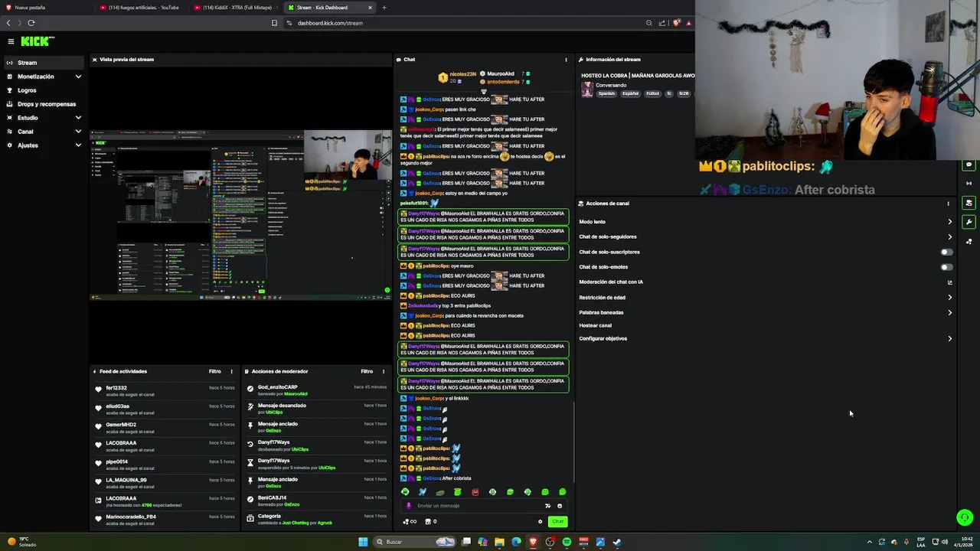The image size is (980, 551).
Task: Click the gift shop icon with 0
Action: pos(431,522)
